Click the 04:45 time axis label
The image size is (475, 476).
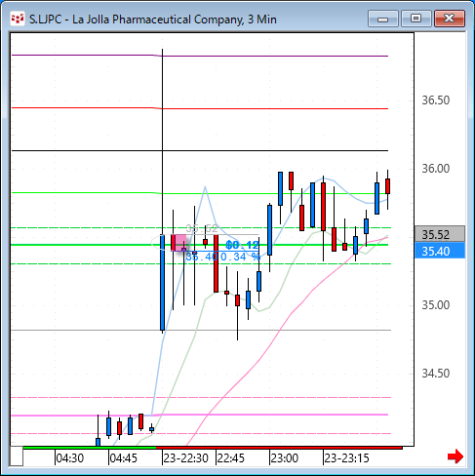124,458
